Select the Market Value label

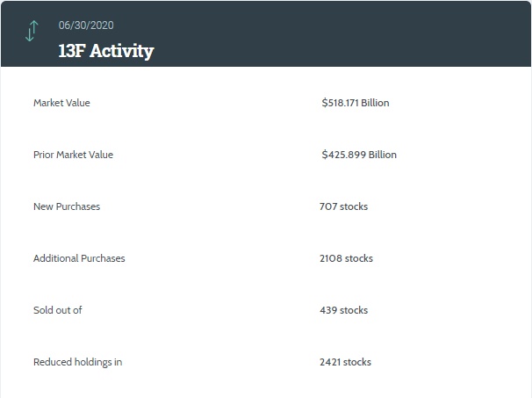[x=61, y=103]
